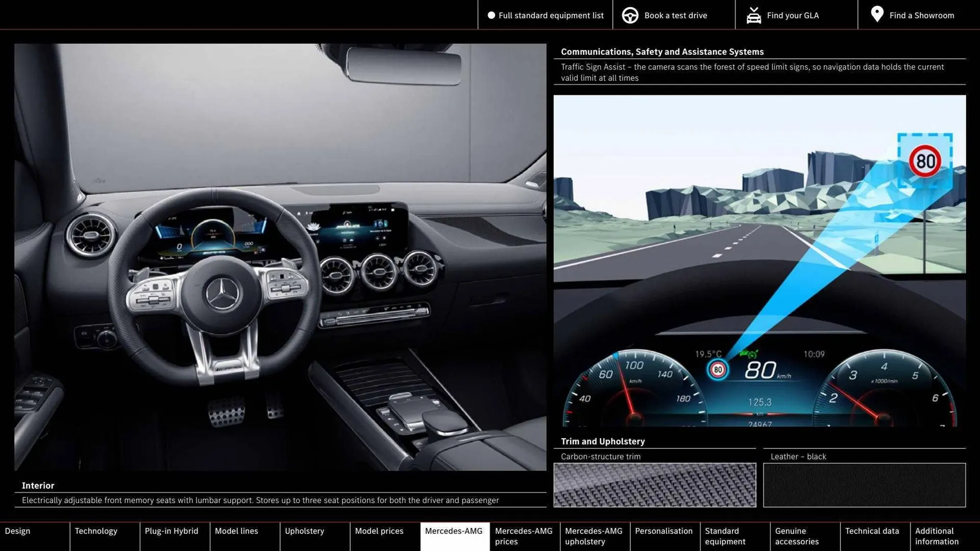980x551 pixels.
Task: Select the Carbon-structure trim swatch
Action: point(655,485)
